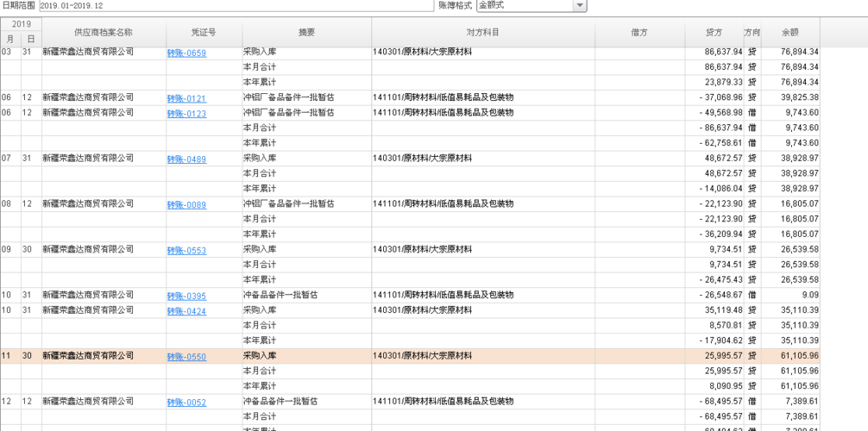Click the 借方 column header
Image resolution: width=868 pixels, height=431 pixels.
coord(640,32)
